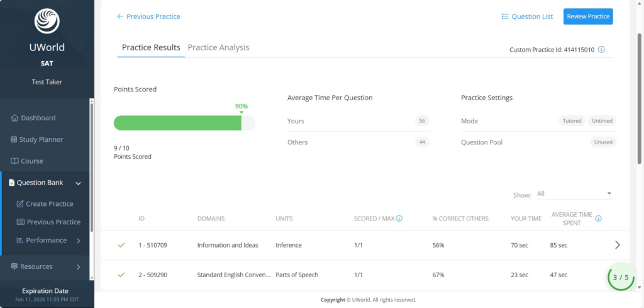
Task: Click the Previous Practice list icon
Action: [21, 222]
